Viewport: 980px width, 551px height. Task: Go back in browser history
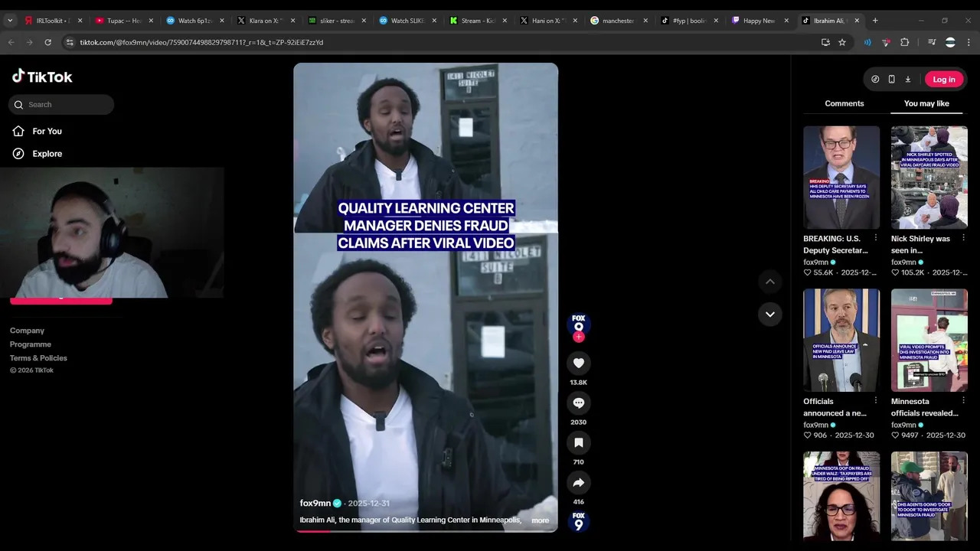pyautogui.click(x=11, y=42)
